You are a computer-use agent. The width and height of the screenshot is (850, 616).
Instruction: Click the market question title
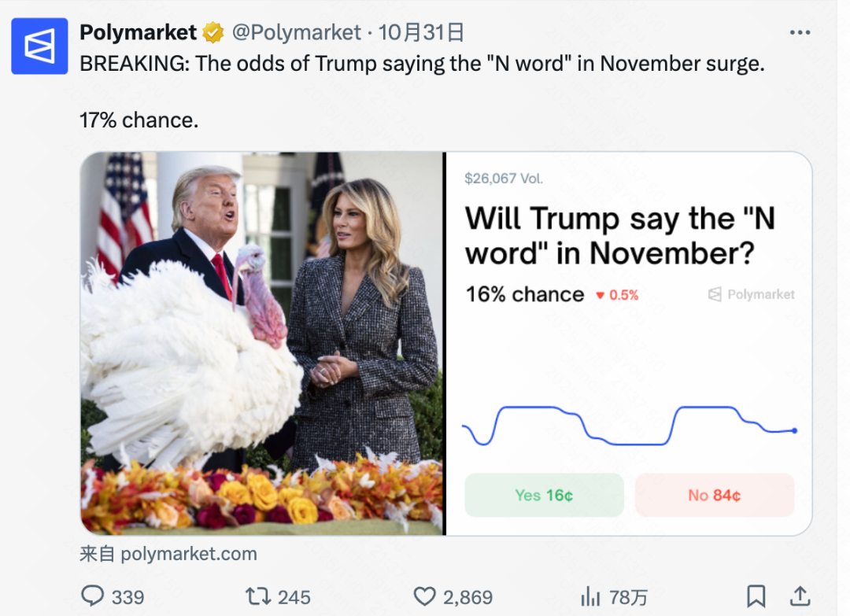620,235
